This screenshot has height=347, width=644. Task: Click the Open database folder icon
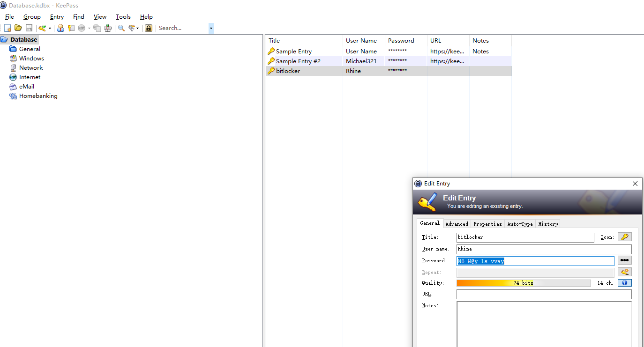(18, 28)
